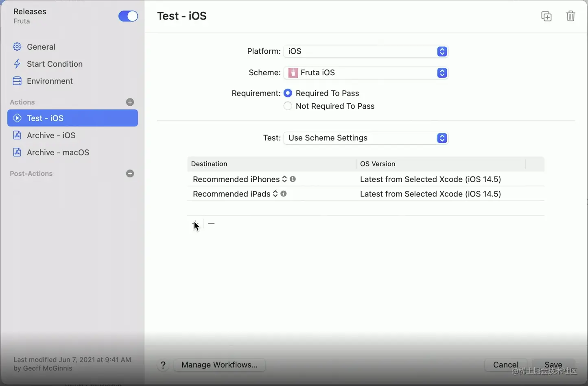
Task: Cancel the workflow edits
Action: point(506,365)
